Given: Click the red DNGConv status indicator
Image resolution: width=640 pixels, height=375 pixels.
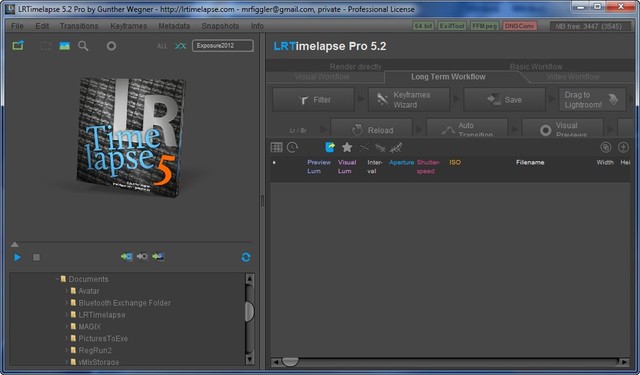Looking at the screenshot, I should click(520, 26).
